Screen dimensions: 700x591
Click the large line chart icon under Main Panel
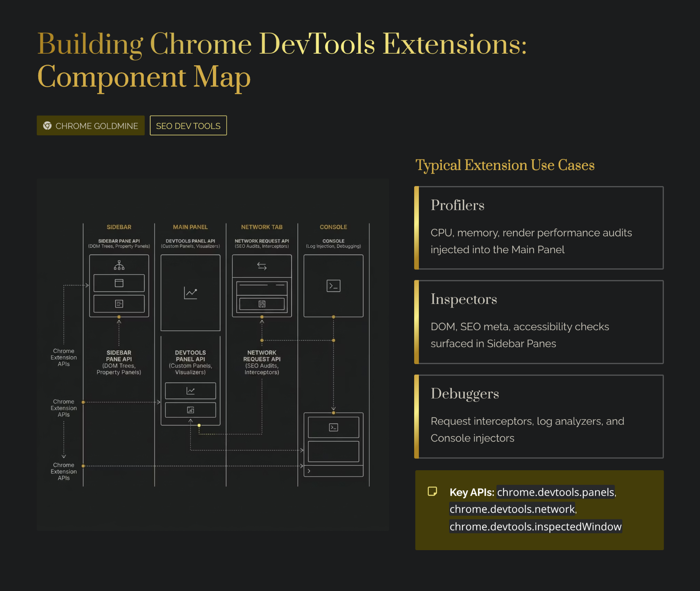(190, 293)
